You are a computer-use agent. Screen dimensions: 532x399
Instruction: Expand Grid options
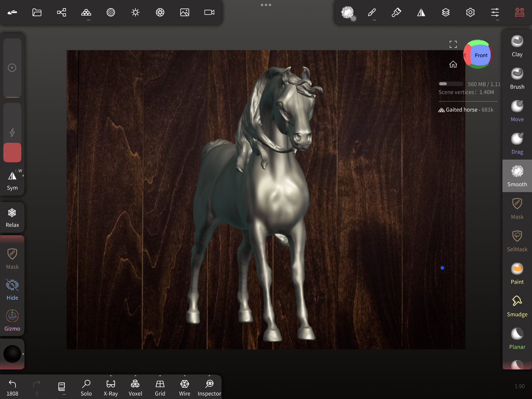point(160,376)
